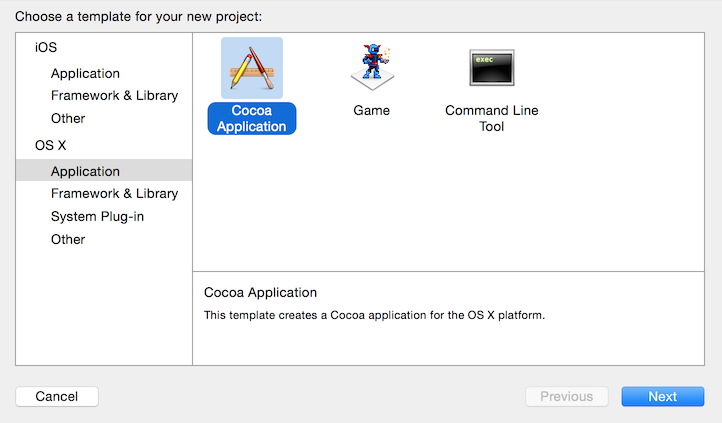Open Application under iOS
The image size is (722, 423).
point(85,73)
